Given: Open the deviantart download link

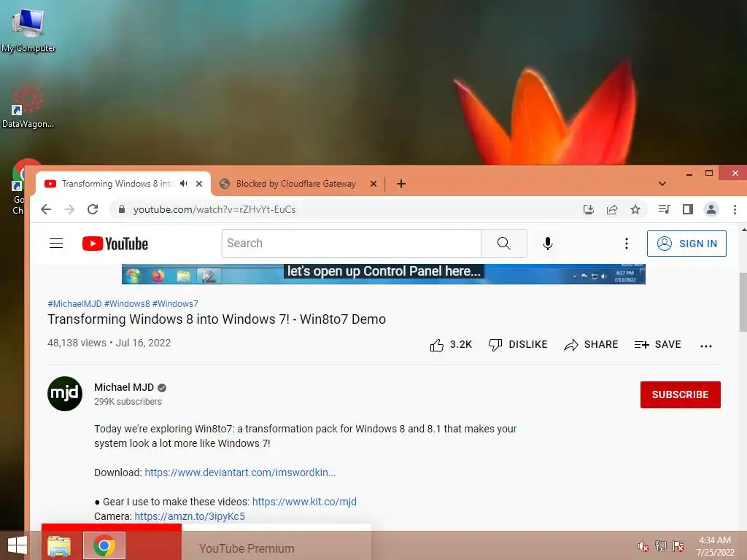Looking at the screenshot, I should coord(240,472).
